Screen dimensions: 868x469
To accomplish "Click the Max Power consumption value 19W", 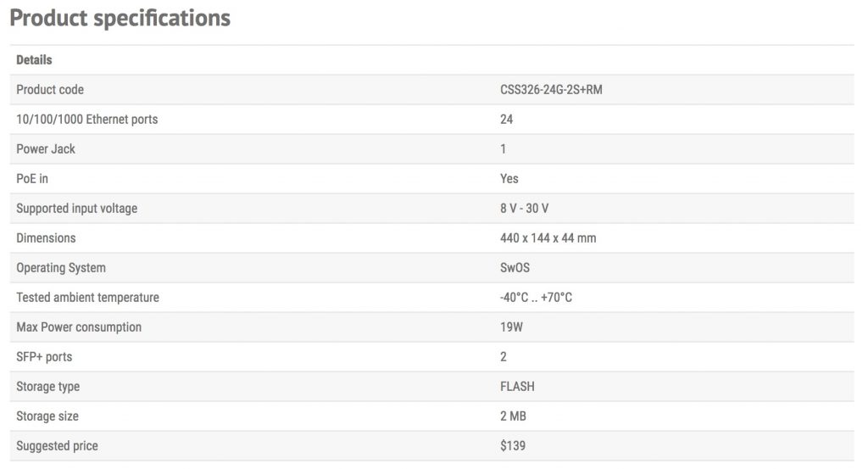I will 511,327.
